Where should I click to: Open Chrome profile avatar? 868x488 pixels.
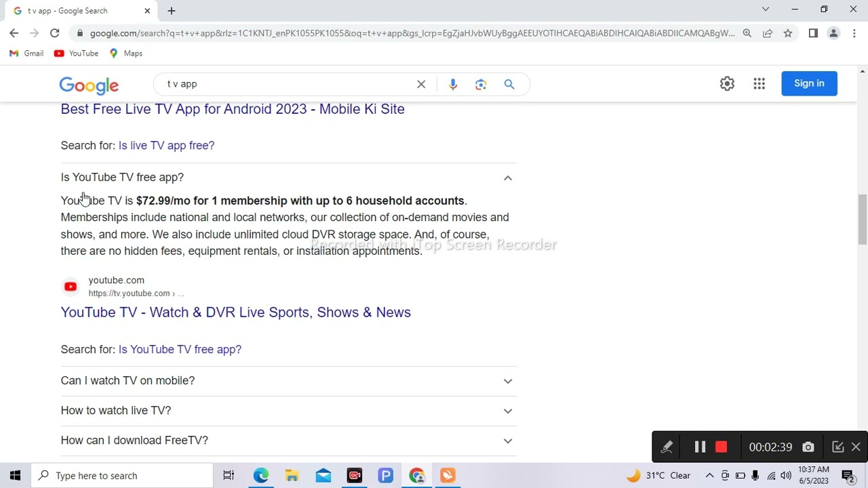(833, 33)
